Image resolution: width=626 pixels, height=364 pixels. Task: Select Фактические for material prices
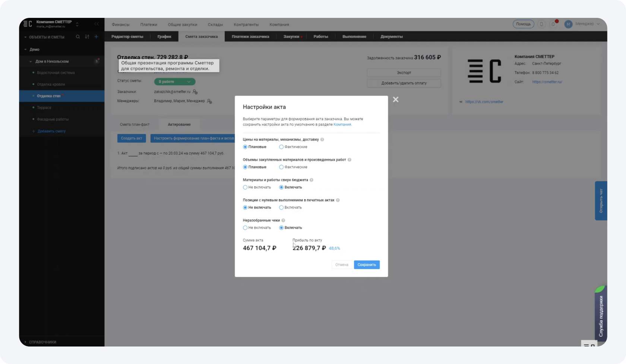click(x=281, y=147)
